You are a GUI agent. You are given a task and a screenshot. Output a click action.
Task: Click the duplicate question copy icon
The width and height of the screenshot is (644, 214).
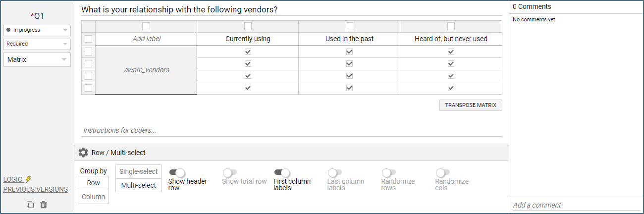coord(30,205)
